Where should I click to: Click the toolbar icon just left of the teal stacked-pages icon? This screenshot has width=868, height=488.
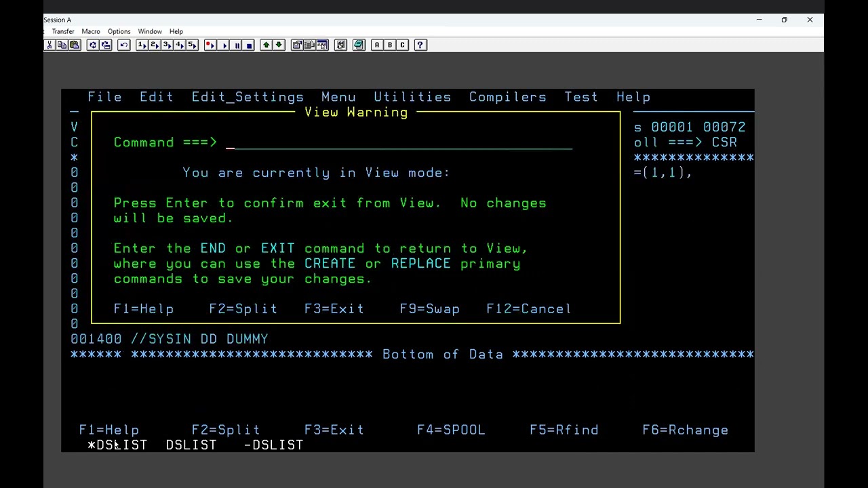click(x=340, y=45)
